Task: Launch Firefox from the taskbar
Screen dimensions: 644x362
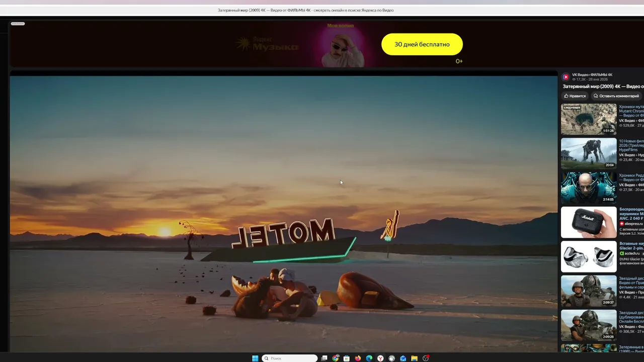Action: coord(358,358)
